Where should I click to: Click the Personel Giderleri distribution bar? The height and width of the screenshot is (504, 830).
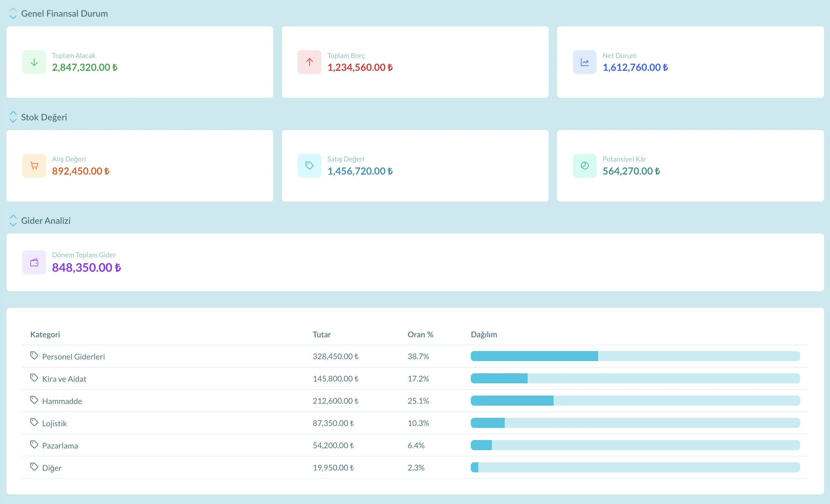(x=635, y=356)
